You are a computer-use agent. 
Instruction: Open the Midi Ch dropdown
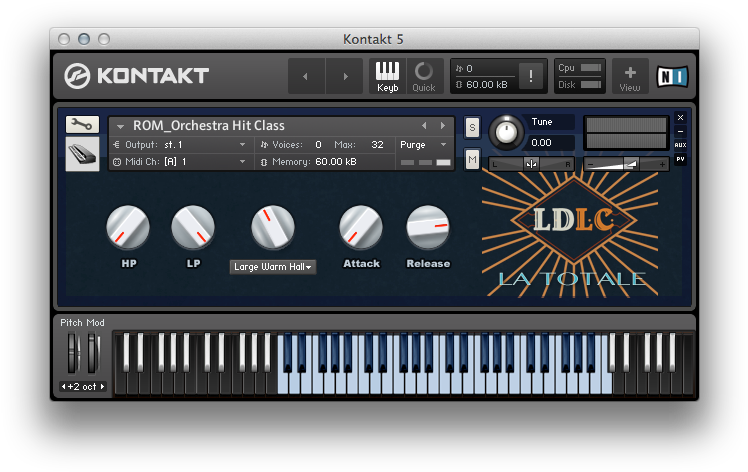[x=182, y=162]
